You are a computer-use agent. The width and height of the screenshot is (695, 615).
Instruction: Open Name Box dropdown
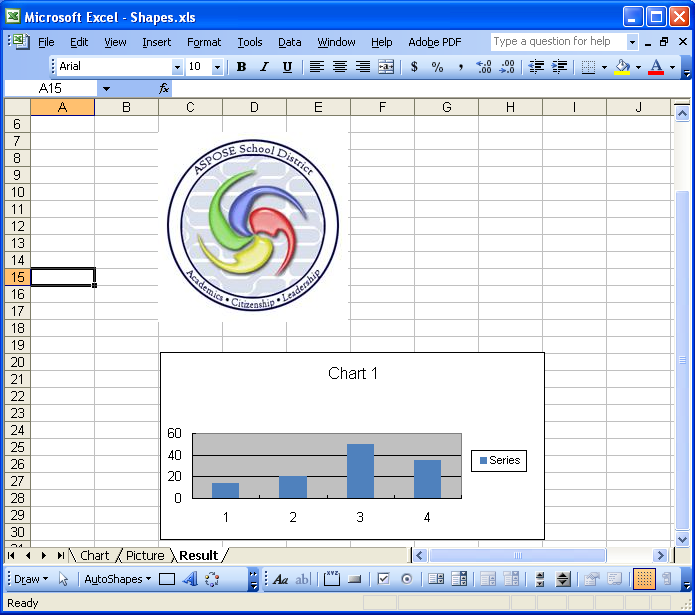click(x=106, y=89)
